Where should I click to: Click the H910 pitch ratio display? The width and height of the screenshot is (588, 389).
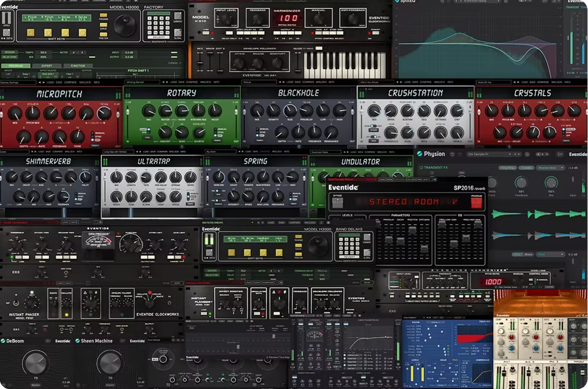coord(288,18)
